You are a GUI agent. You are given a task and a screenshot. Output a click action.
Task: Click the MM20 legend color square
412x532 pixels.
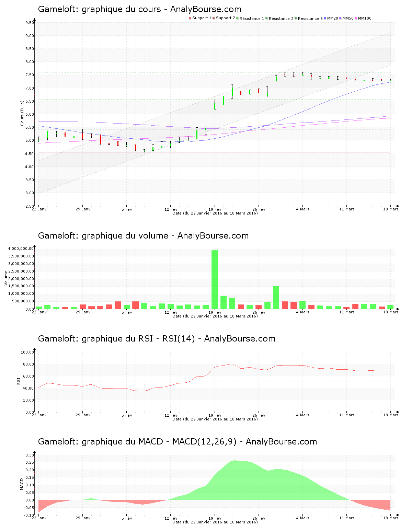325,18
